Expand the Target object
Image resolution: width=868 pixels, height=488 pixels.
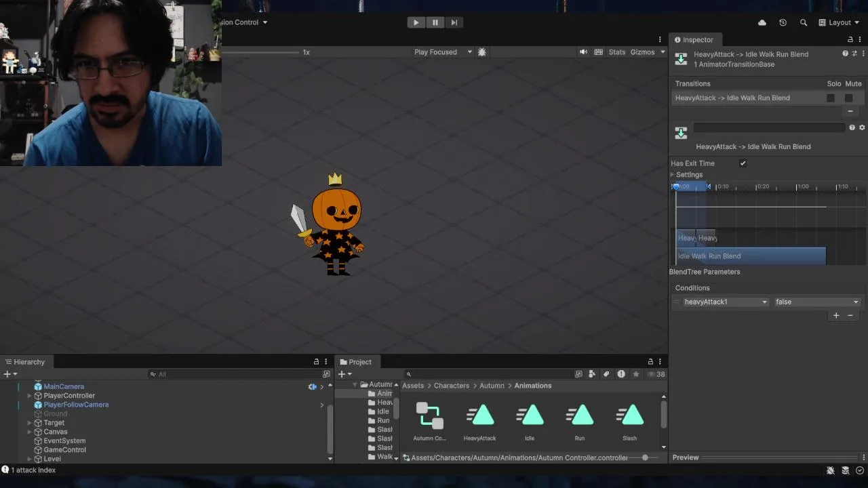pyautogui.click(x=29, y=423)
